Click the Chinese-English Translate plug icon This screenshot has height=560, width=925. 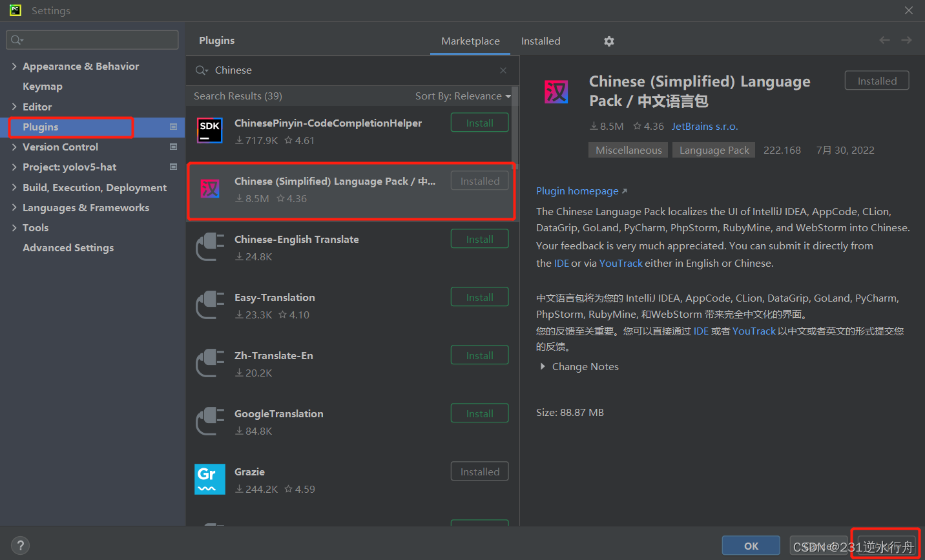210,247
